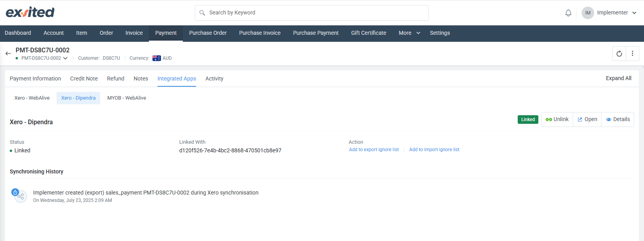The width and height of the screenshot is (644, 241).
Task: Open the Order menu
Action: 106,33
